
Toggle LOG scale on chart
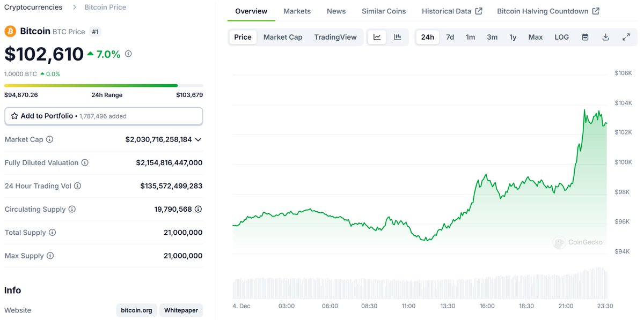(562, 37)
